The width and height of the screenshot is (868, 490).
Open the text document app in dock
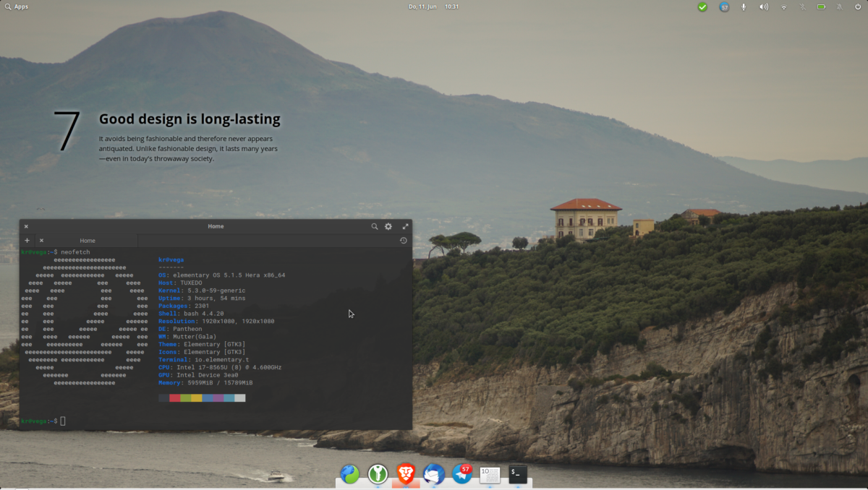pyautogui.click(x=490, y=474)
